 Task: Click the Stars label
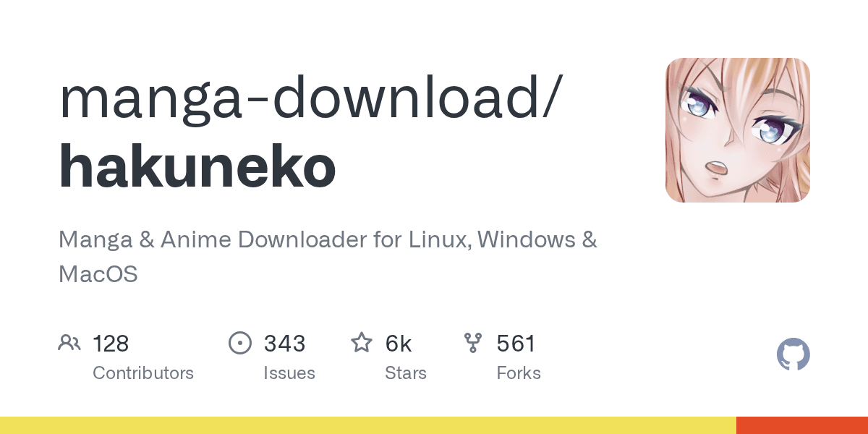coord(406,373)
